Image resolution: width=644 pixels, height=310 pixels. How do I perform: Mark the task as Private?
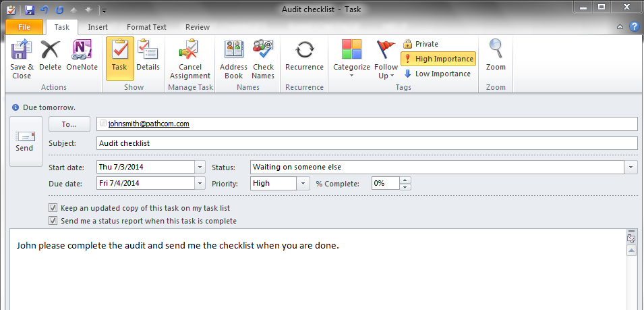click(x=421, y=44)
